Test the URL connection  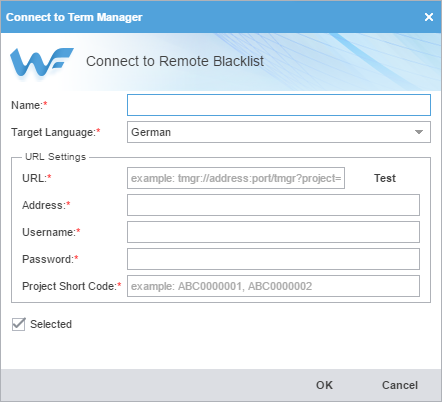(x=385, y=178)
